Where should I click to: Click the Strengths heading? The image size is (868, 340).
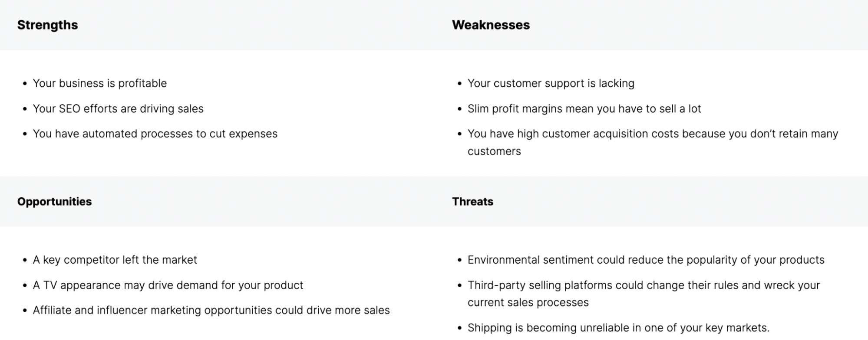(47, 25)
